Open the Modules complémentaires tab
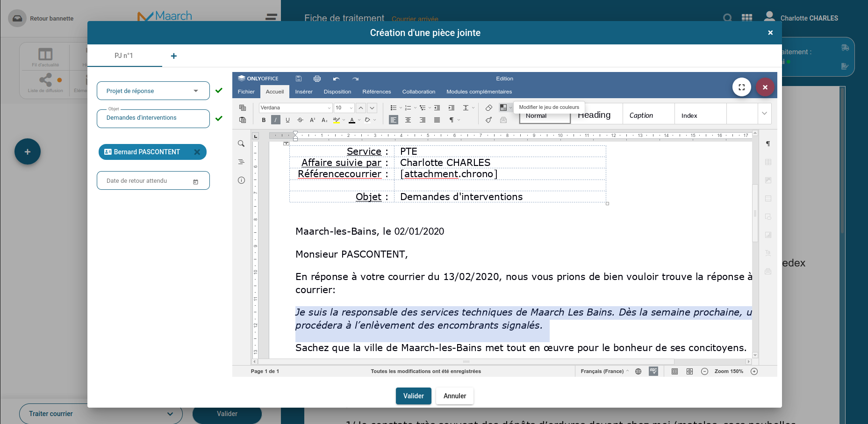Screen dimensions: 868x424 pyautogui.click(x=479, y=92)
